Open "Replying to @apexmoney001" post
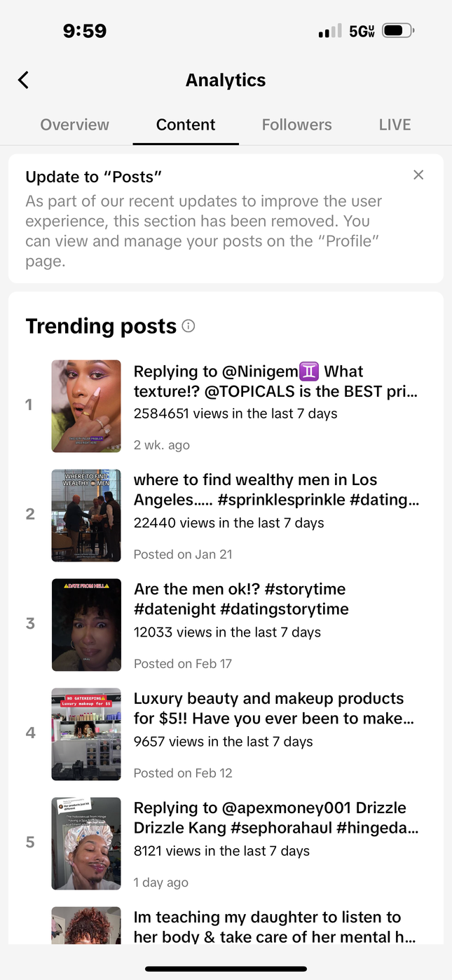The height and width of the screenshot is (980, 452). coord(275,818)
